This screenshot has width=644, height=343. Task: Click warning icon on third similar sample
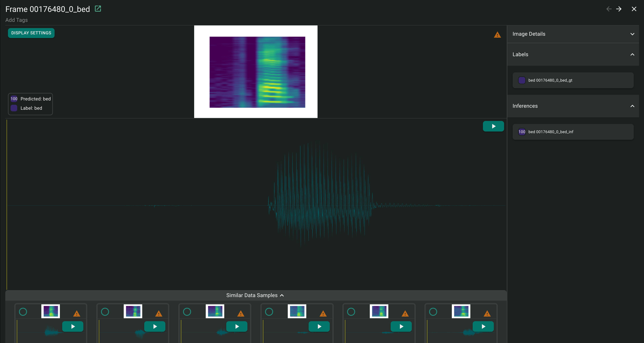[240, 314]
